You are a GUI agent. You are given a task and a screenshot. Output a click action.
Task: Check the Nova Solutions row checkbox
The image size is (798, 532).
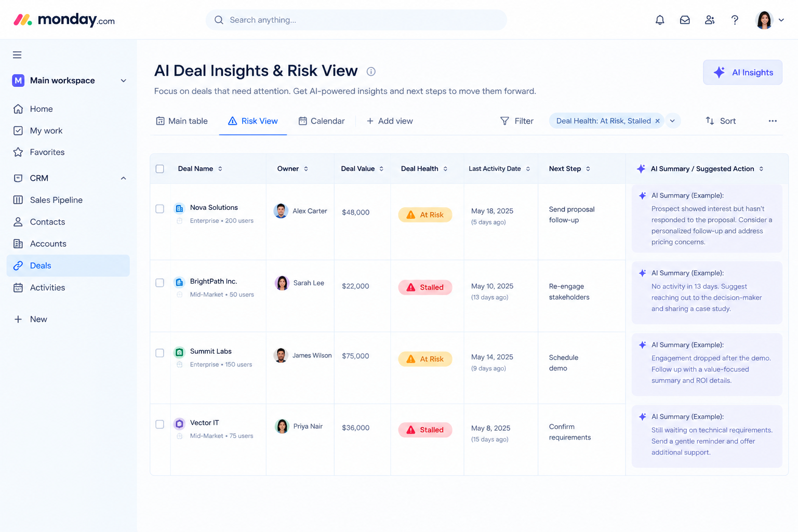pyautogui.click(x=160, y=209)
